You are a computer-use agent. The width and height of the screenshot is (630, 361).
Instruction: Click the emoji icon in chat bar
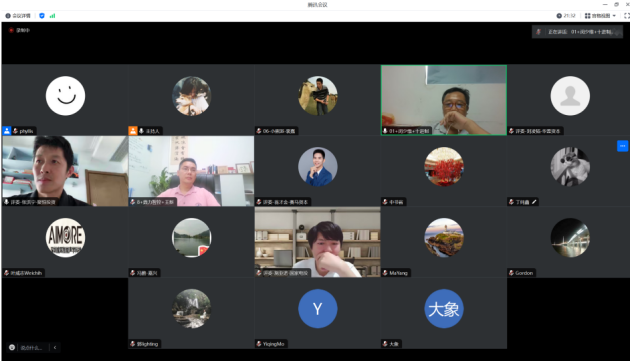[12, 347]
